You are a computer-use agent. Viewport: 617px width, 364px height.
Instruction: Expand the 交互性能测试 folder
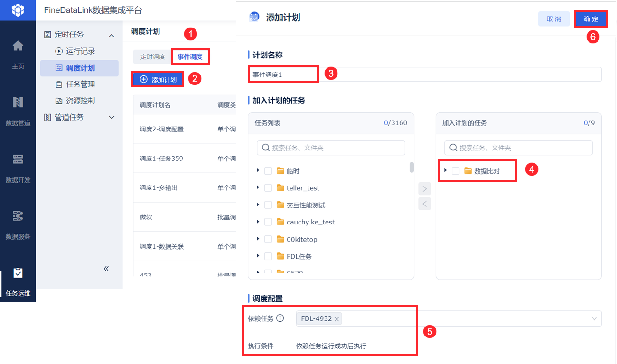pyautogui.click(x=258, y=205)
